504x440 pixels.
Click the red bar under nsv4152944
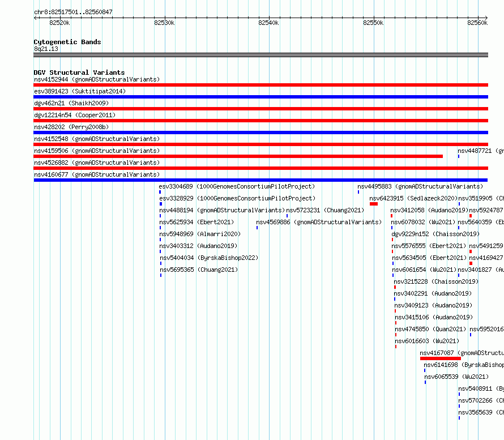[x=260, y=85]
